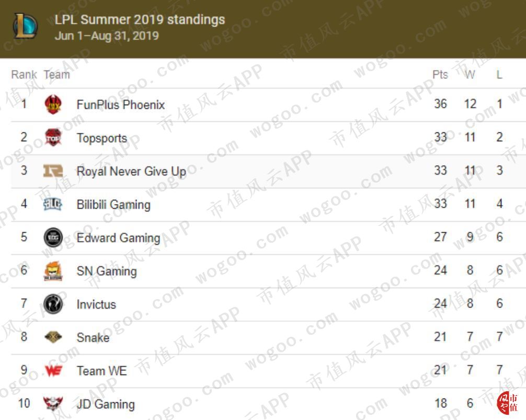This screenshot has width=526, height=420.
Task: Click the LPL Summer 2019 standings title
Action: 140,20
